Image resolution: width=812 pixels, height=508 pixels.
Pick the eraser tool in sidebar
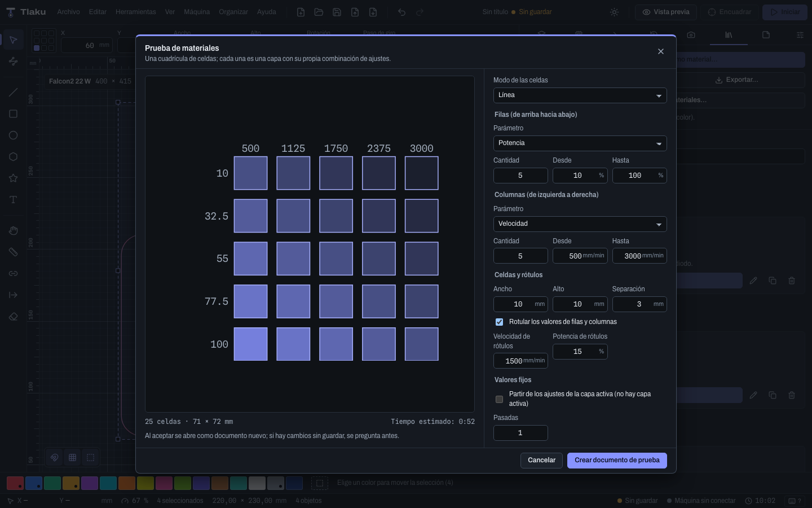tap(13, 317)
